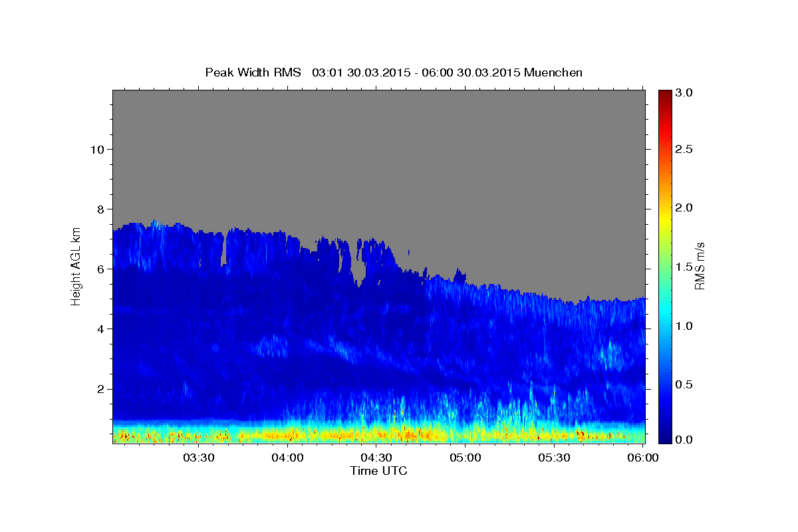Click the colorbar value 0.0
Viewport: 798px width, 532px height.
tap(685, 440)
